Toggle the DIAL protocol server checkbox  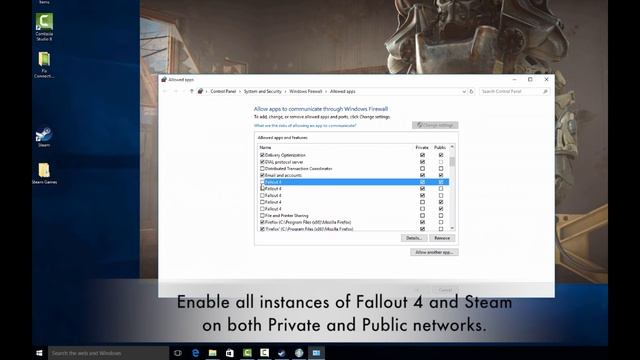pos(262,162)
